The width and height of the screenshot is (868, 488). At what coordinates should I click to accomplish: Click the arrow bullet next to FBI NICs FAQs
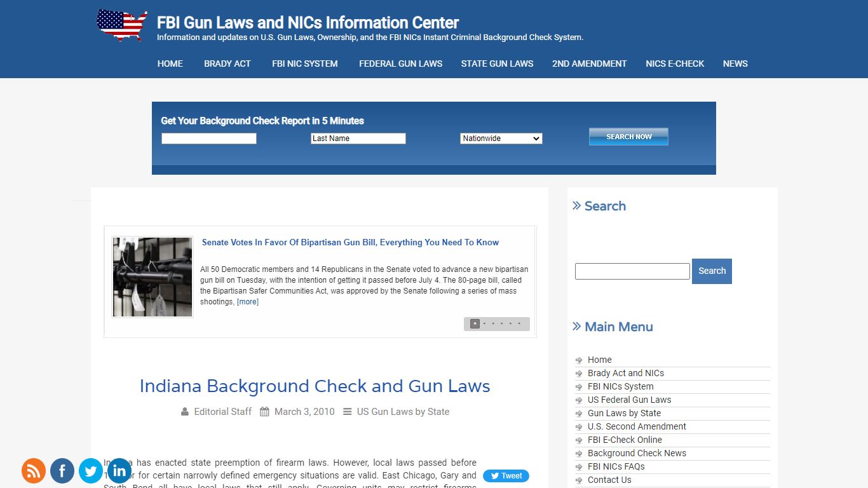tap(579, 467)
